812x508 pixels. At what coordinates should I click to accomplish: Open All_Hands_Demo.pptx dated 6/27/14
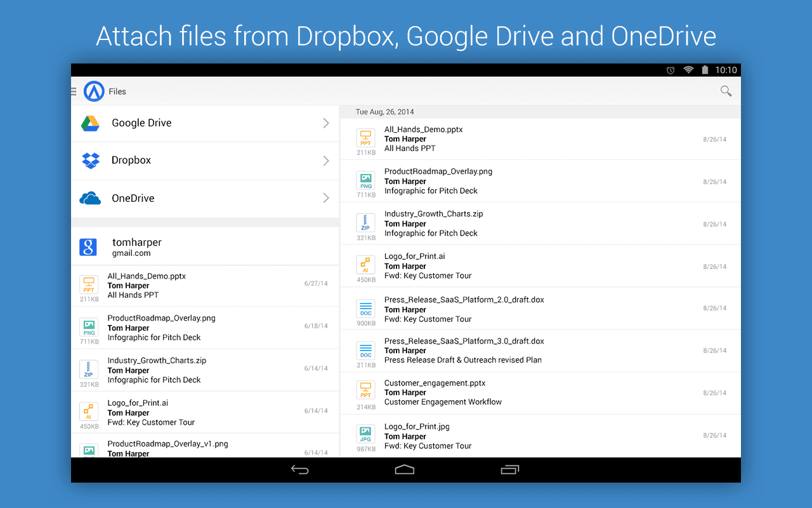206,286
